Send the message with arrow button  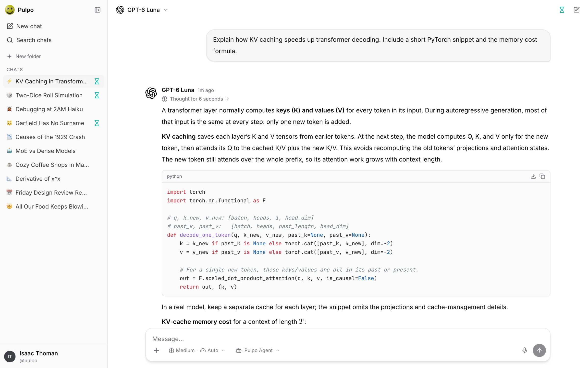tap(539, 350)
